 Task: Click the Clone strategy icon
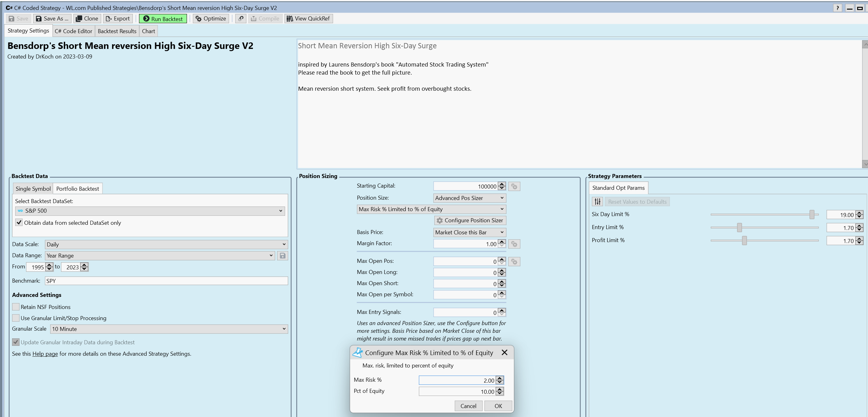point(79,19)
